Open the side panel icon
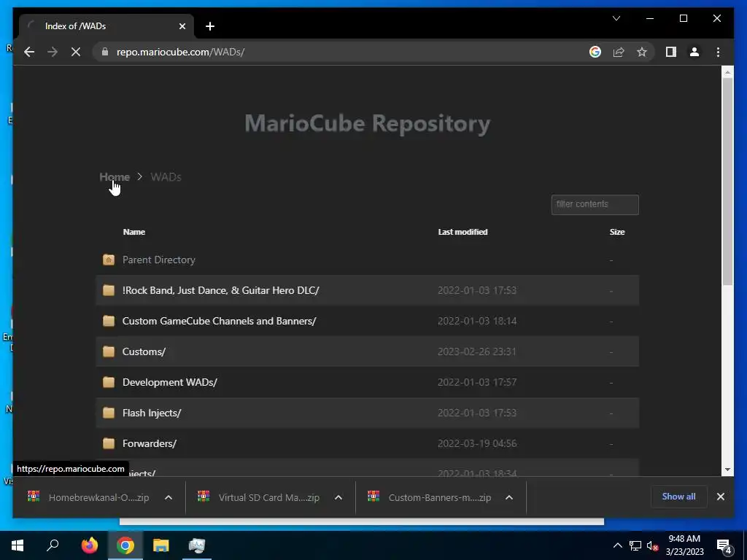747x560 pixels. (671, 52)
